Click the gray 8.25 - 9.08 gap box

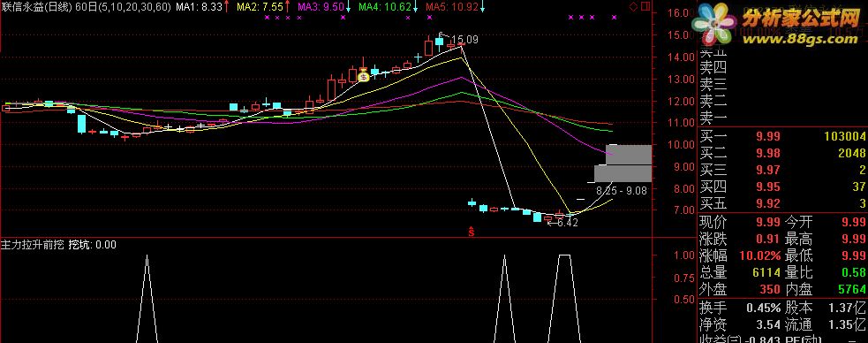pyautogui.click(x=623, y=164)
